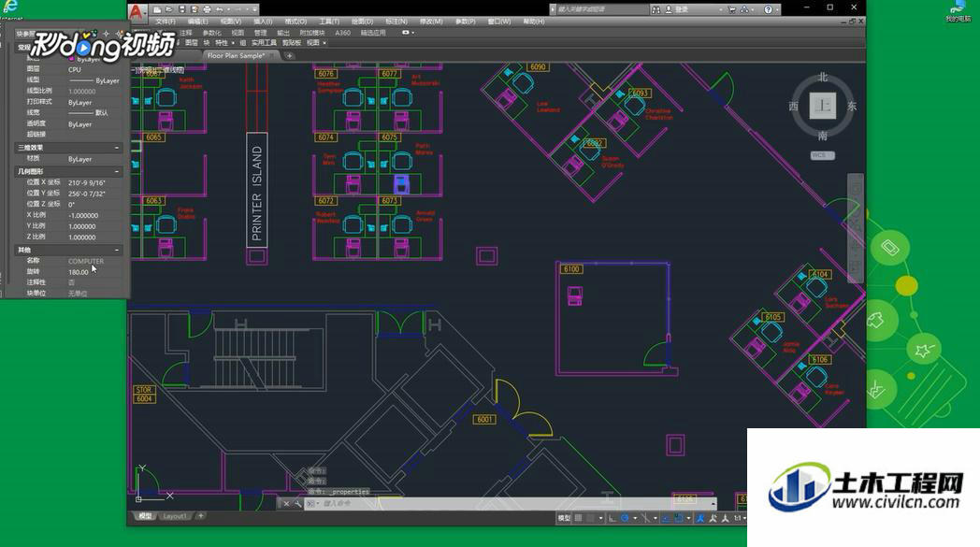
Task: Click the Plot printer icon in quick access toolbar
Action: [x=207, y=9]
